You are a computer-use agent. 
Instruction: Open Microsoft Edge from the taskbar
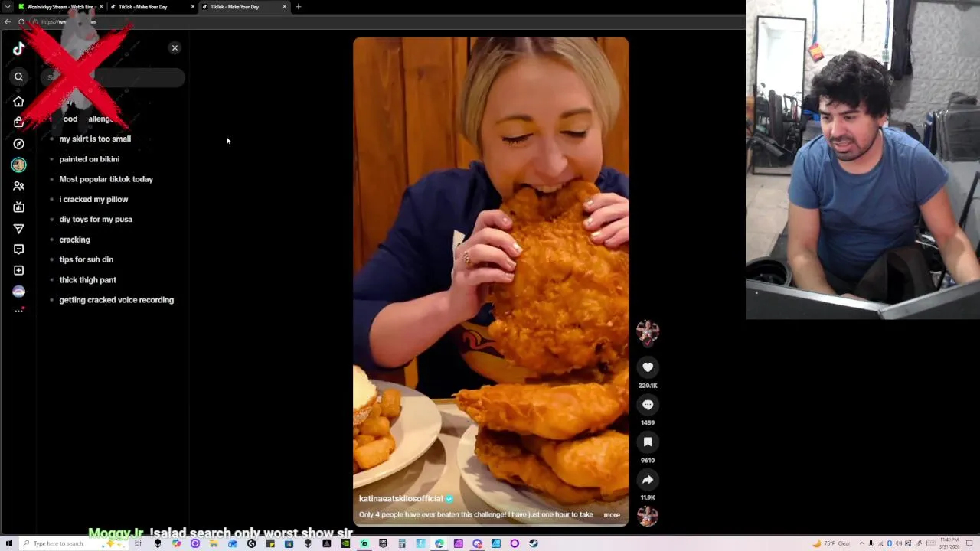point(439,543)
